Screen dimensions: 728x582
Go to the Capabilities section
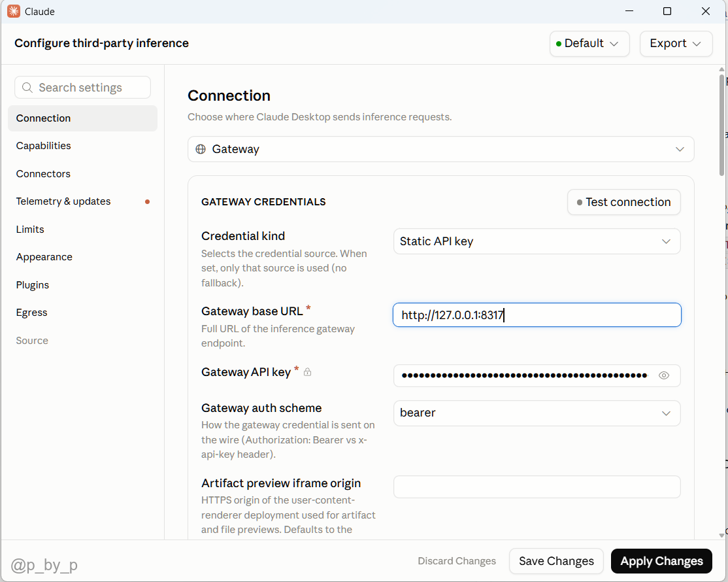click(82, 146)
